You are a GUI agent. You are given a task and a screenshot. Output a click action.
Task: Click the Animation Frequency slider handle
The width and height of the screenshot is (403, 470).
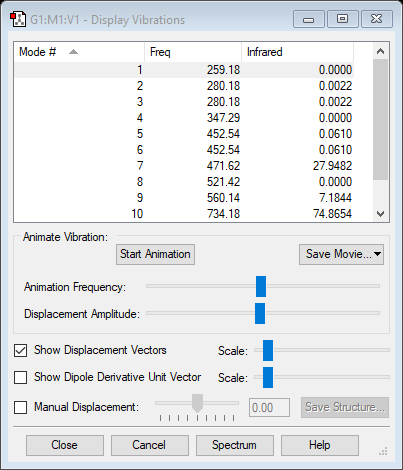pyautogui.click(x=261, y=286)
